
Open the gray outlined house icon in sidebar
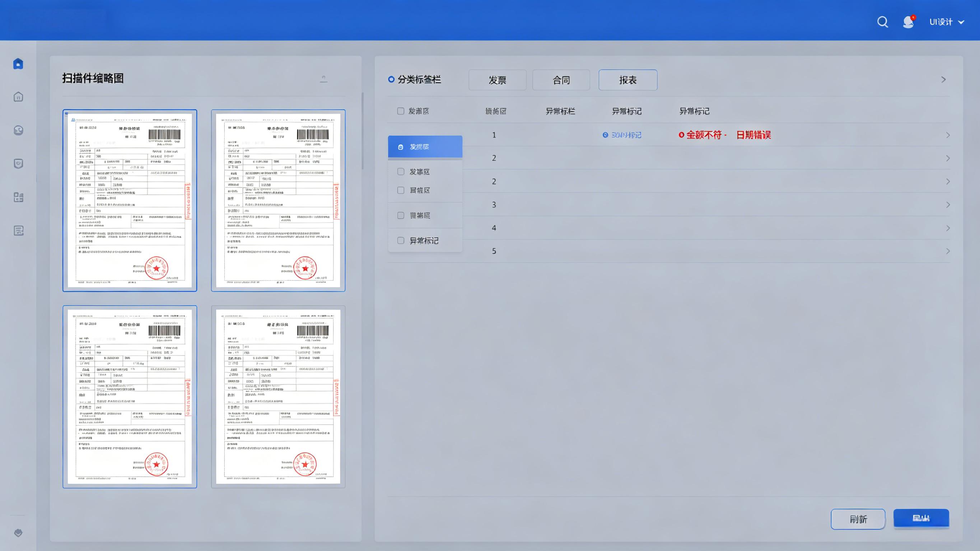pyautogui.click(x=18, y=97)
